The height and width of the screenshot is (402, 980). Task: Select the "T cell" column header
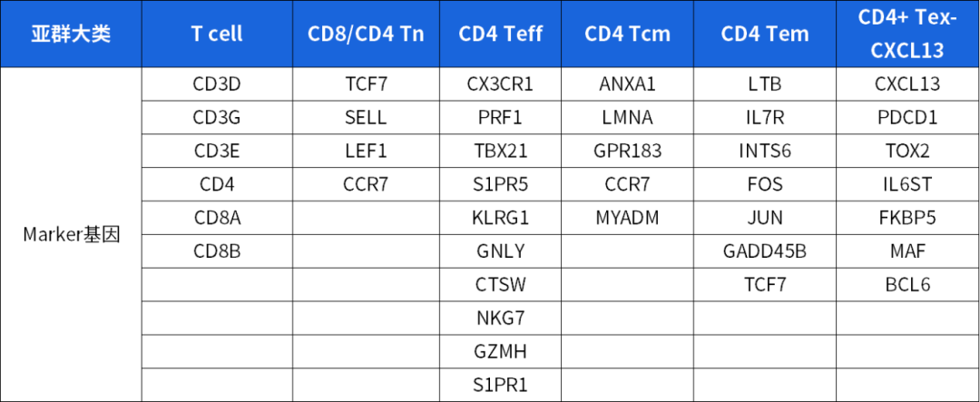(x=217, y=34)
